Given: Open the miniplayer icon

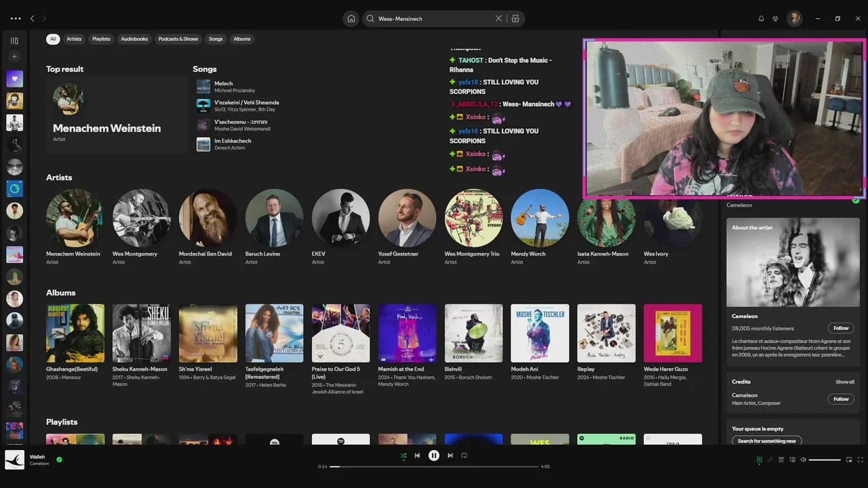Looking at the screenshot, I should point(849,460).
